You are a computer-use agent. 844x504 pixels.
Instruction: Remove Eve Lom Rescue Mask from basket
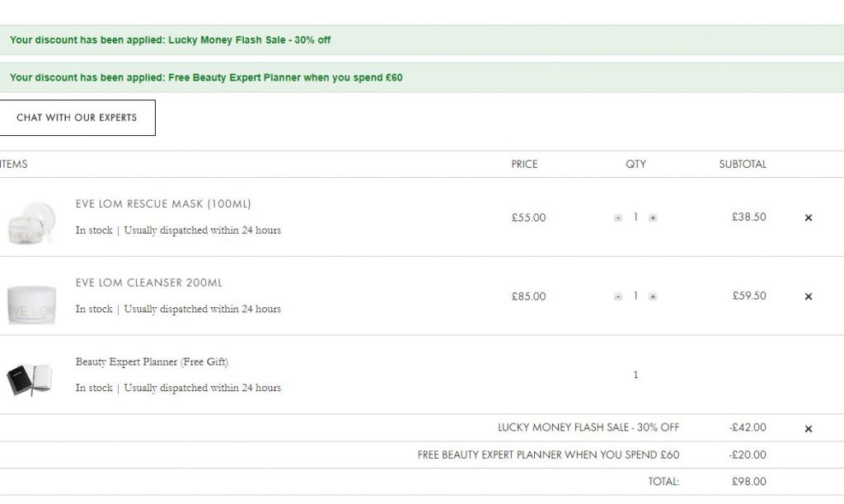click(808, 218)
